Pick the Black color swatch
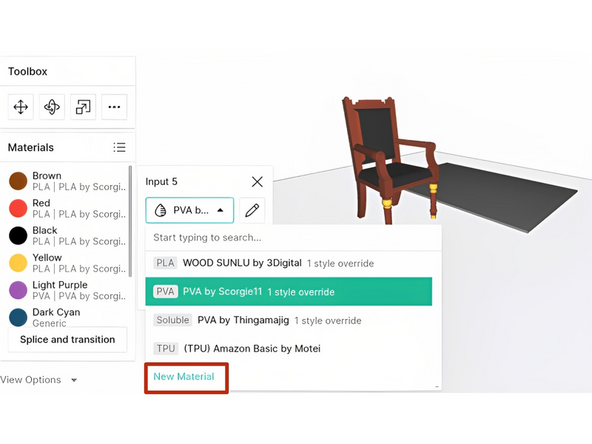 18,236
